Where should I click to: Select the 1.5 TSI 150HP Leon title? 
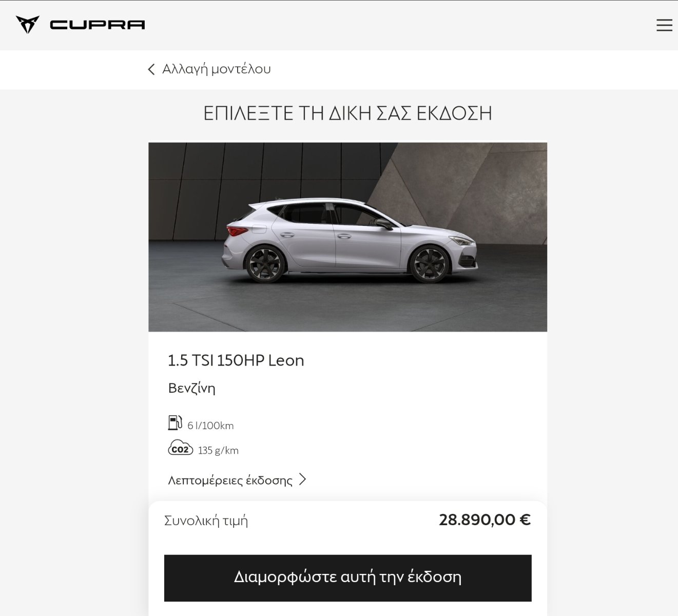(x=236, y=360)
